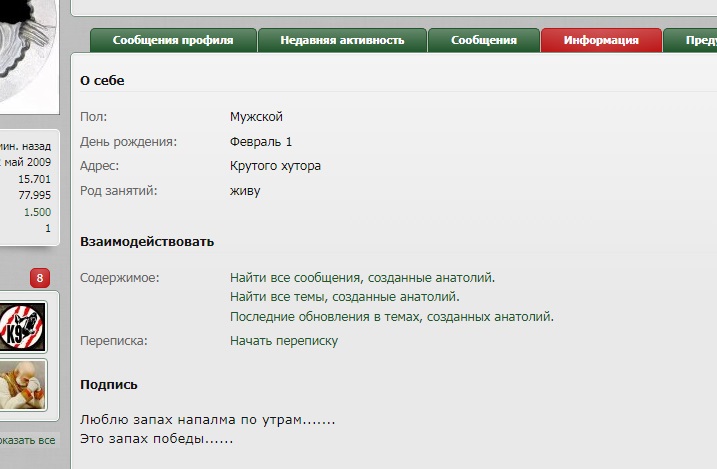Open the bald bearded man friend avatar
This screenshot has width=717, height=469.
click(x=24, y=386)
